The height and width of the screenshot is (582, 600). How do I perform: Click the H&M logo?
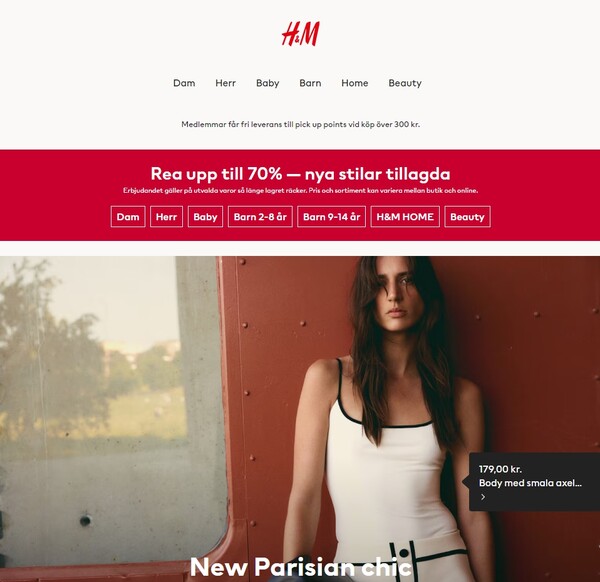point(300,34)
